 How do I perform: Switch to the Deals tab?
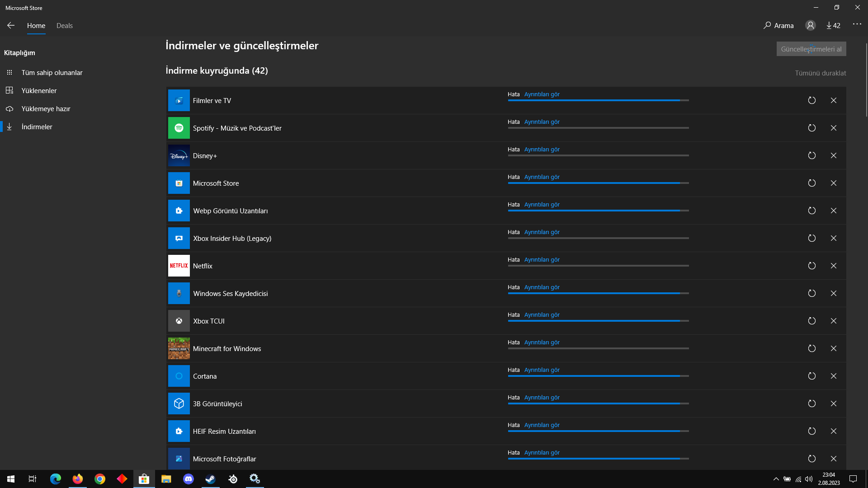[65, 26]
